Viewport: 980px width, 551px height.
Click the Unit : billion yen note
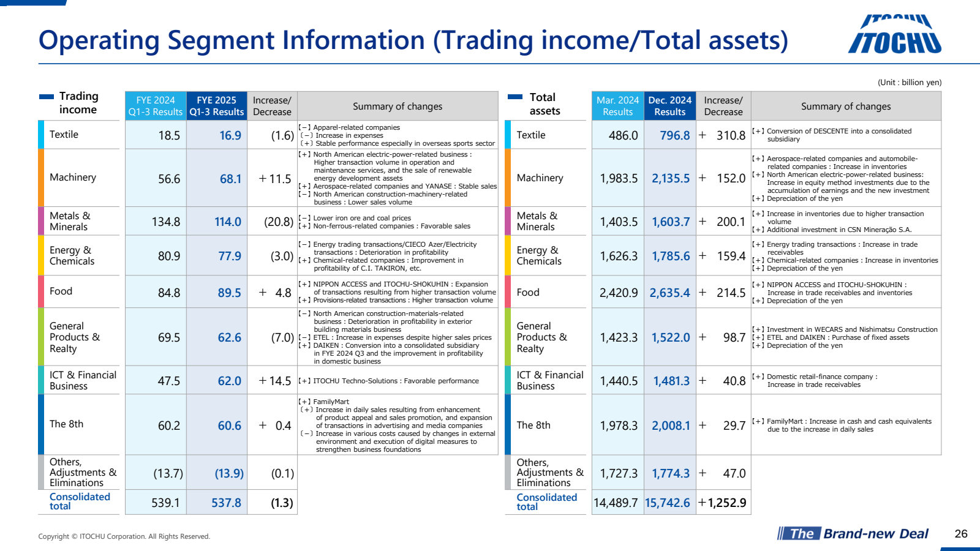(x=910, y=83)
